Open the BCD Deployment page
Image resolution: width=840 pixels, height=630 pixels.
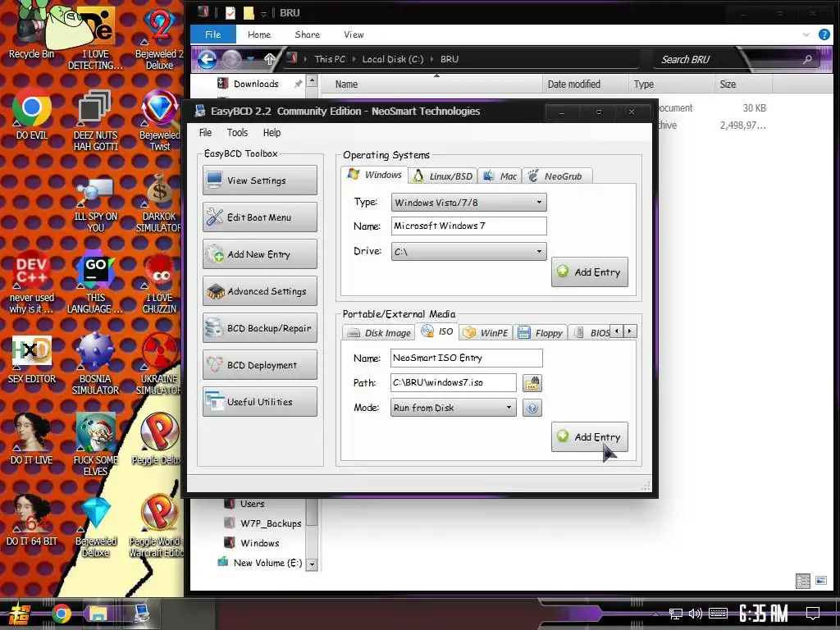pyautogui.click(x=260, y=365)
